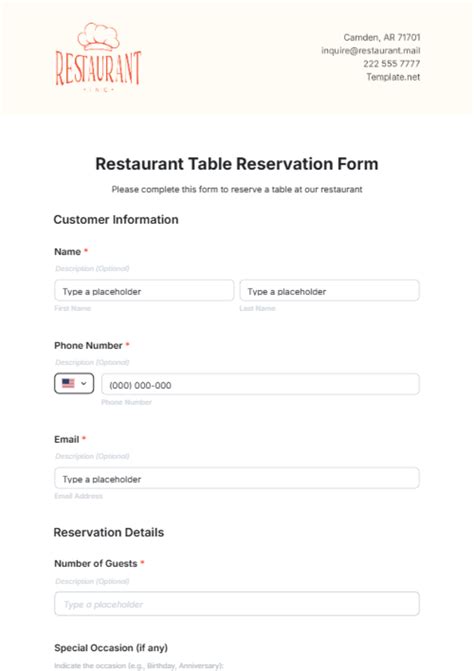Focus the Last Name input field
This screenshot has height=671, width=474.
click(x=329, y=291)
